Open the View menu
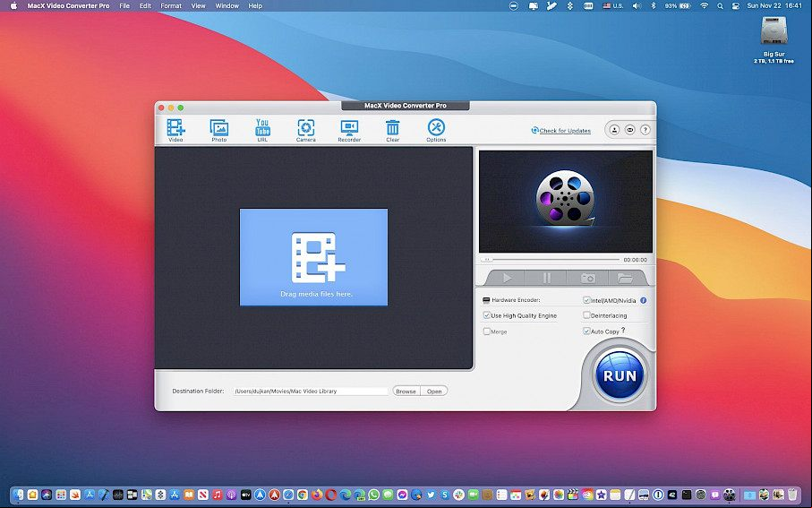812x508 pixels. tap(199, 5)
